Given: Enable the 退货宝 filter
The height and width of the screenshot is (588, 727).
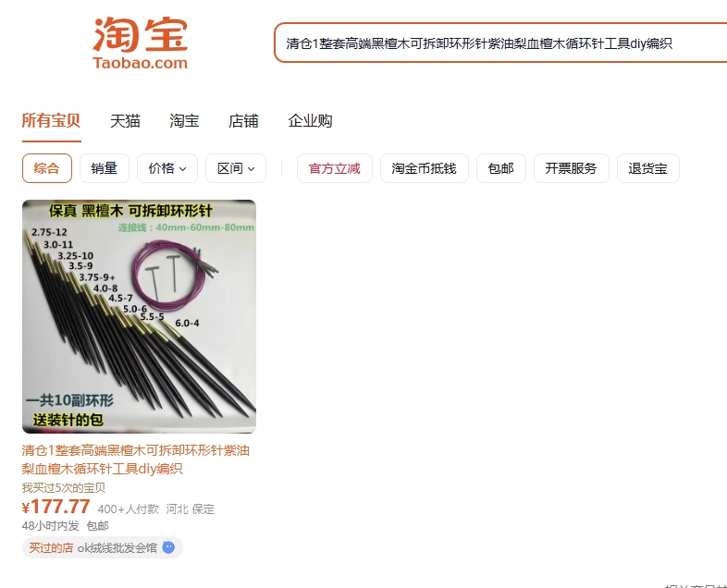Looking at the screenshot, I should point(648,168).
